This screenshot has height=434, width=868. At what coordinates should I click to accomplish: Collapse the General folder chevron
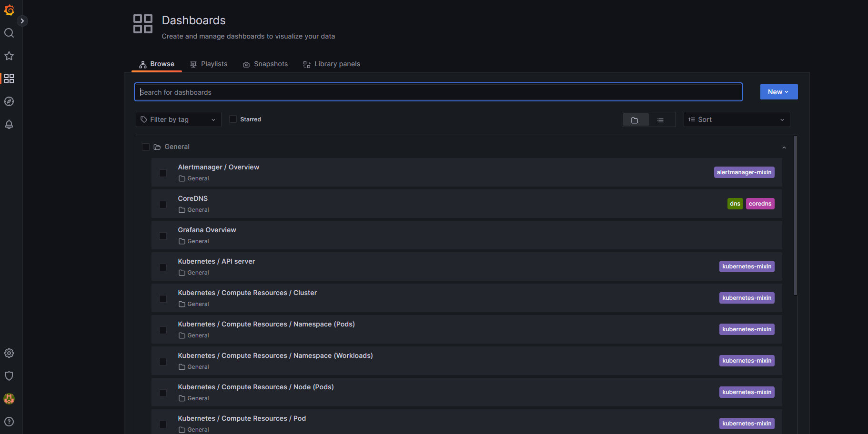coord(784,148)
